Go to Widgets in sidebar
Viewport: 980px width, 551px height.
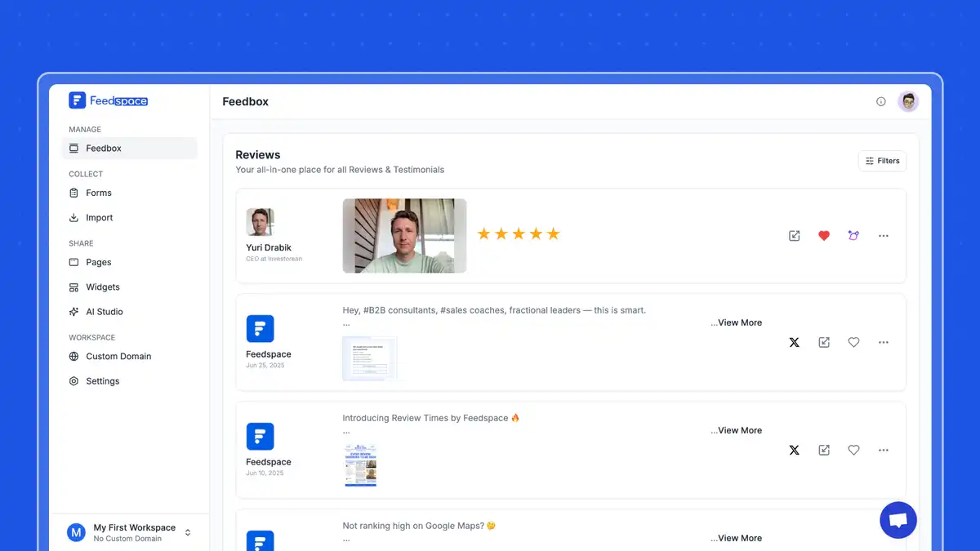(x=103, y=287)
